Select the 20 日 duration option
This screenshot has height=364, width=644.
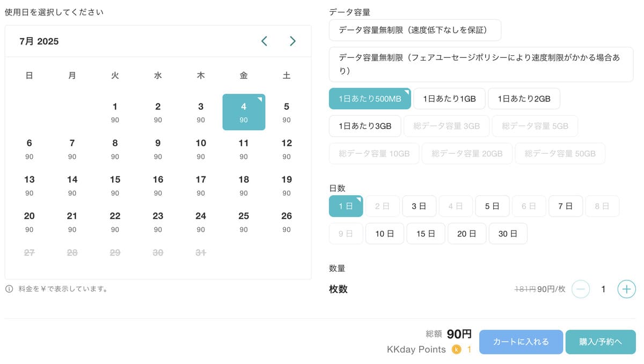tap(467, 234)
